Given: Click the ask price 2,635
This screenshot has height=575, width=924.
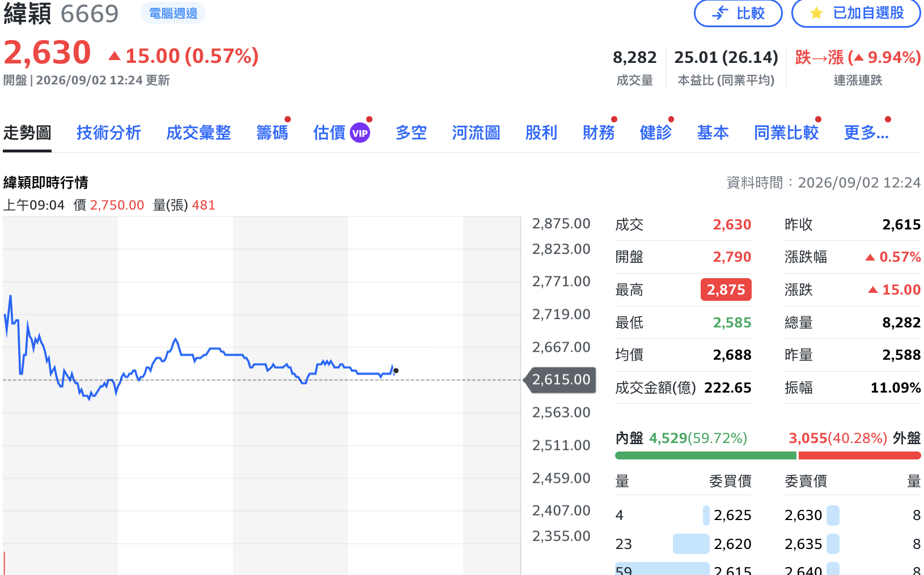Looking at the screenshot, I should point(803,544).
